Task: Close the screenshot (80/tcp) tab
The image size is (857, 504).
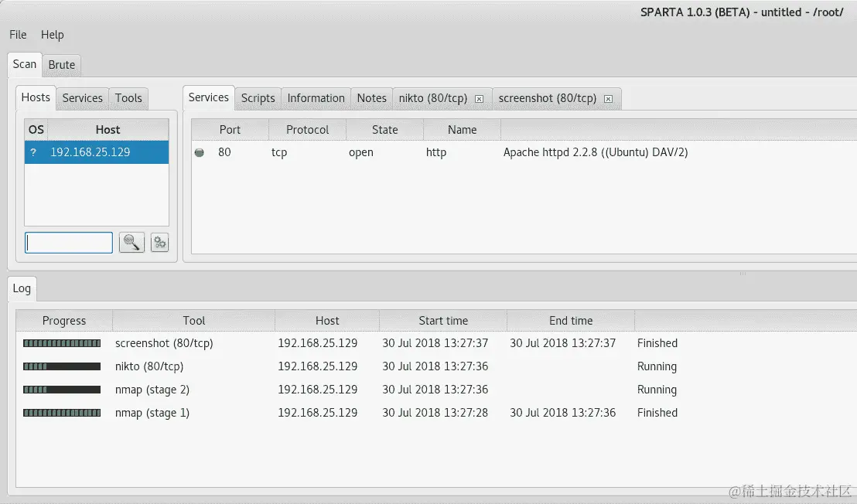Action: [608, 99]
